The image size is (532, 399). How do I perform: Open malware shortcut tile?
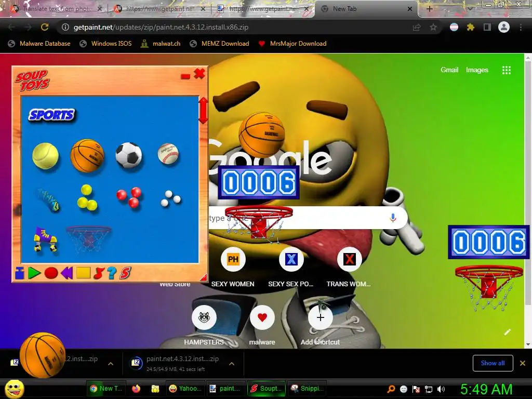coord(262,325)
